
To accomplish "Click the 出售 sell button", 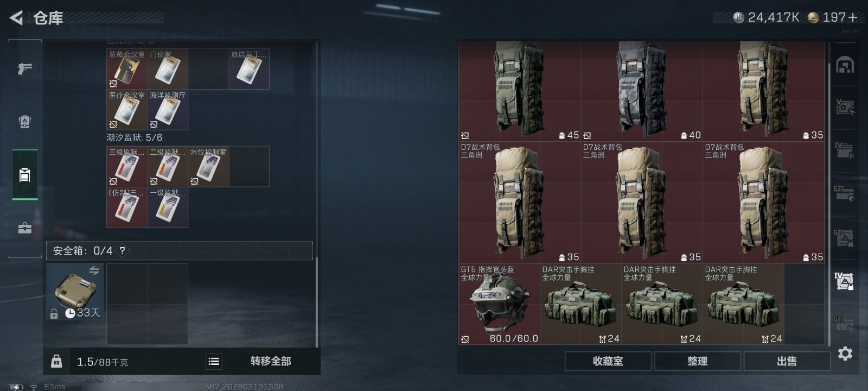I will [x=787, y=361].
